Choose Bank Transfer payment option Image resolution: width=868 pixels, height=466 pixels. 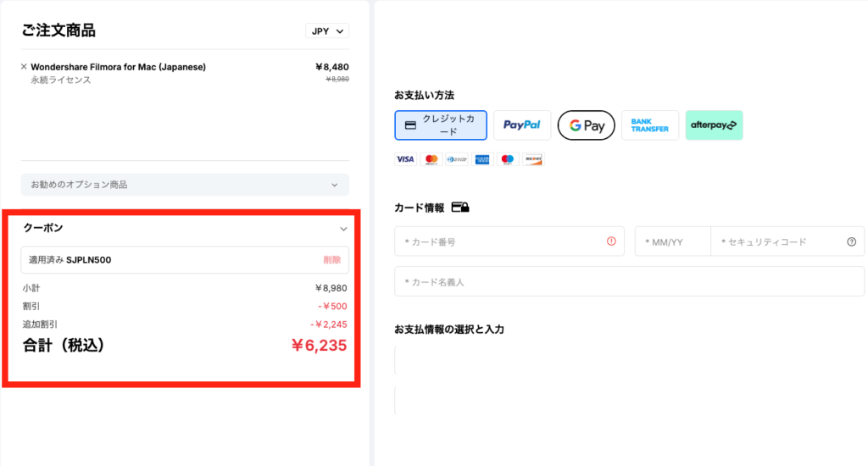coord(650,125)
